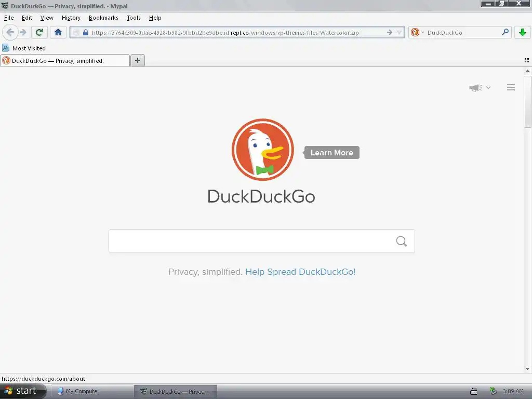Open the Edit menu
The height and width of the screenshot is (399, 532).
[27, 18]
